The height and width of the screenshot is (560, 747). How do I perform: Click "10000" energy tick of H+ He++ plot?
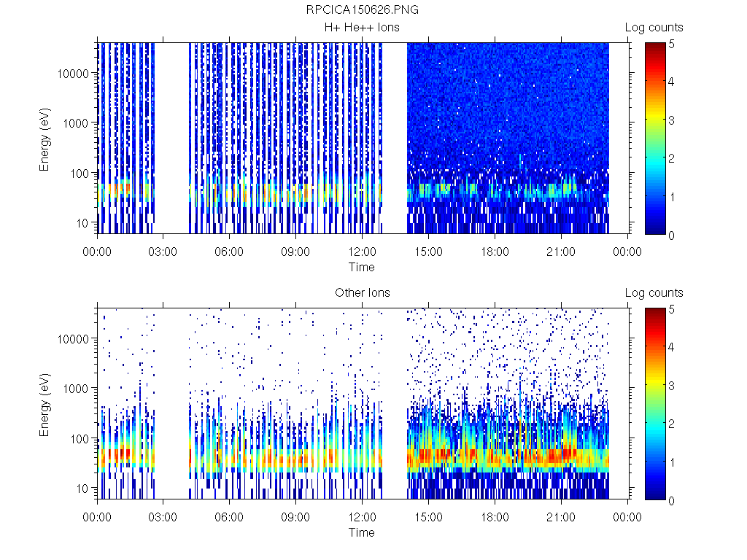73,74
